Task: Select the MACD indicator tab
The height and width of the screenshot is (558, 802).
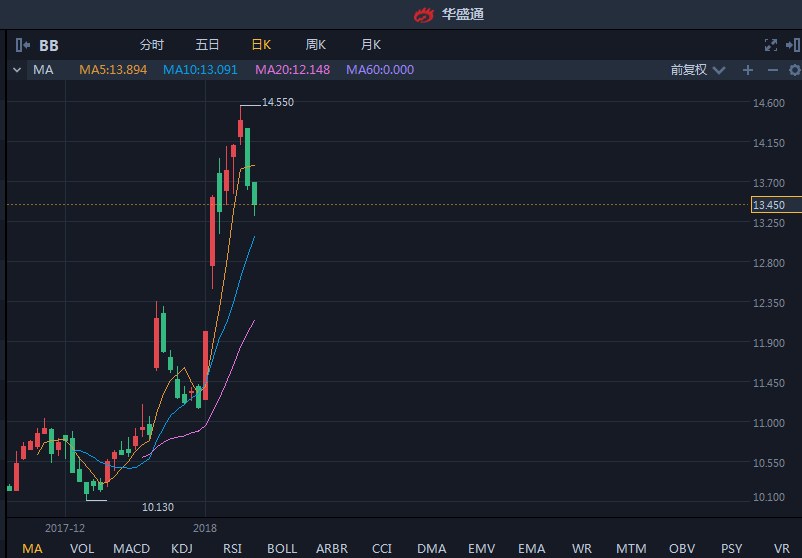Action: [131, 549]
